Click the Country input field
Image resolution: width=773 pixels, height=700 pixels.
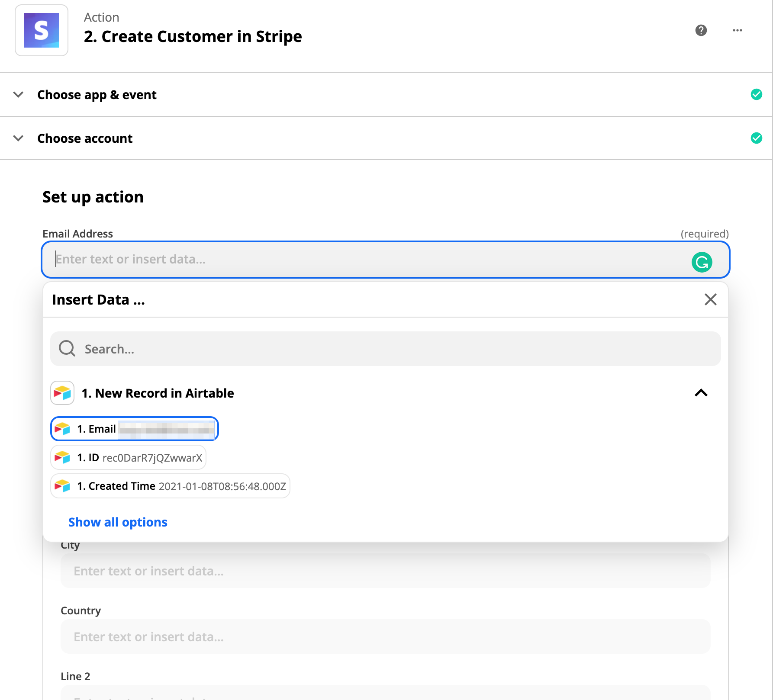[x=386, y=636]
